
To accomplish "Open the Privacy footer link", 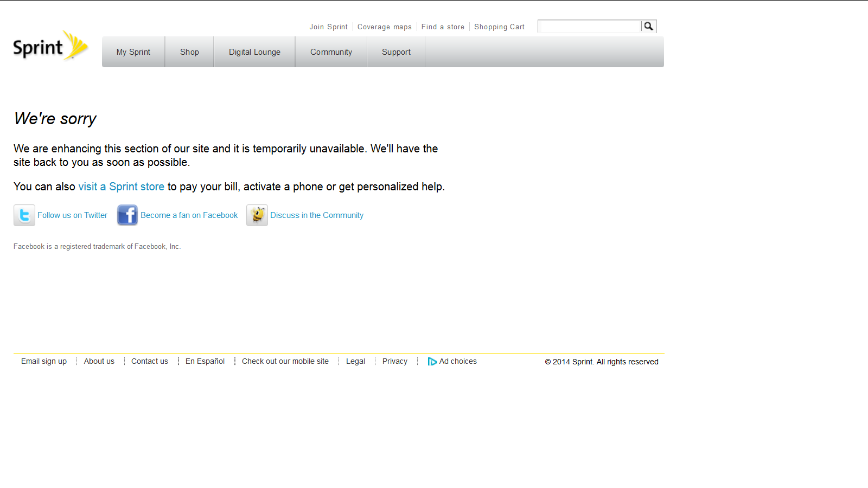I will (x=395, y=361).
